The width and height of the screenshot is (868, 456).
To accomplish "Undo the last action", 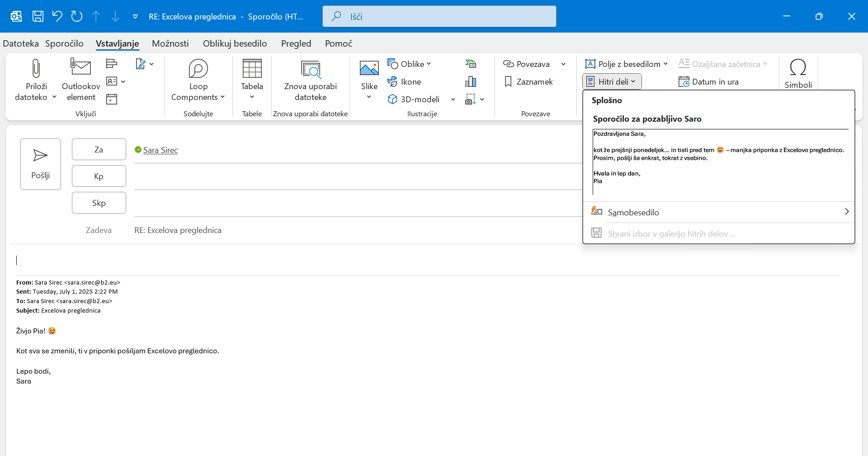I will (57, 16).
